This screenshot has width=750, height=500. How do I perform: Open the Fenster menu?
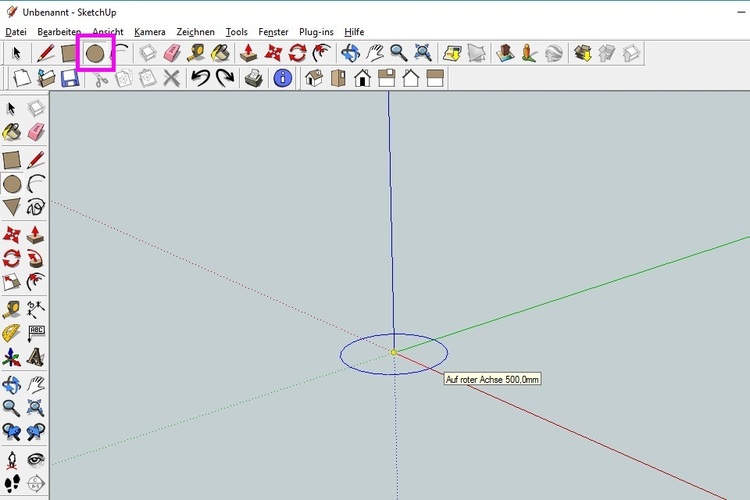[x=273, y=32]
